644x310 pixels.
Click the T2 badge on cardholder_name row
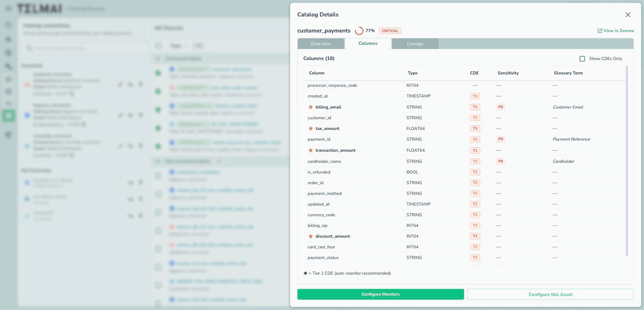[x=475, y=161]
